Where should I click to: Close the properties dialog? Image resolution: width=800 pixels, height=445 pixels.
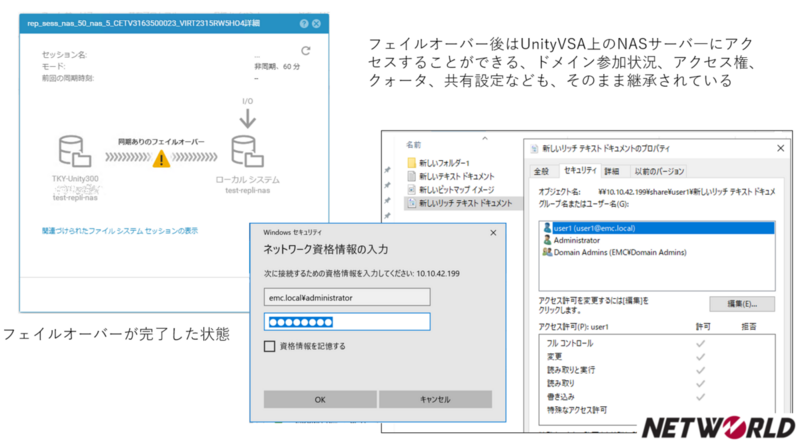[780, 149]
